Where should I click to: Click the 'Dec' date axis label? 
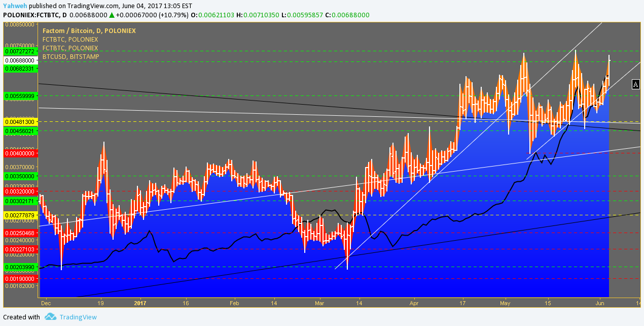coord(46,303)
